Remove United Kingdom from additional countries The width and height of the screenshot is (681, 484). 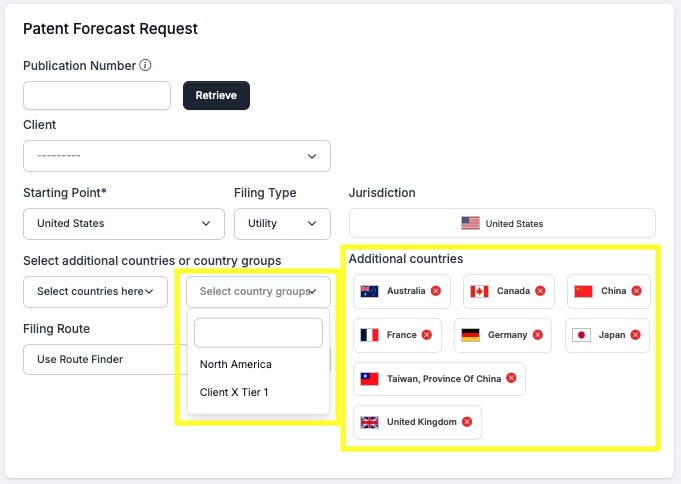(x=467, y=422)
